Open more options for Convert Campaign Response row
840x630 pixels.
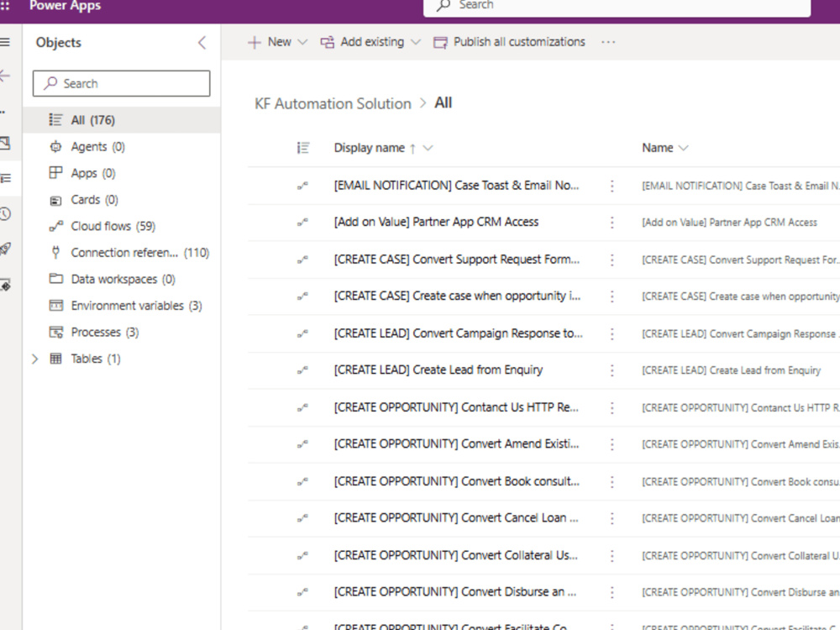point(612,333)
